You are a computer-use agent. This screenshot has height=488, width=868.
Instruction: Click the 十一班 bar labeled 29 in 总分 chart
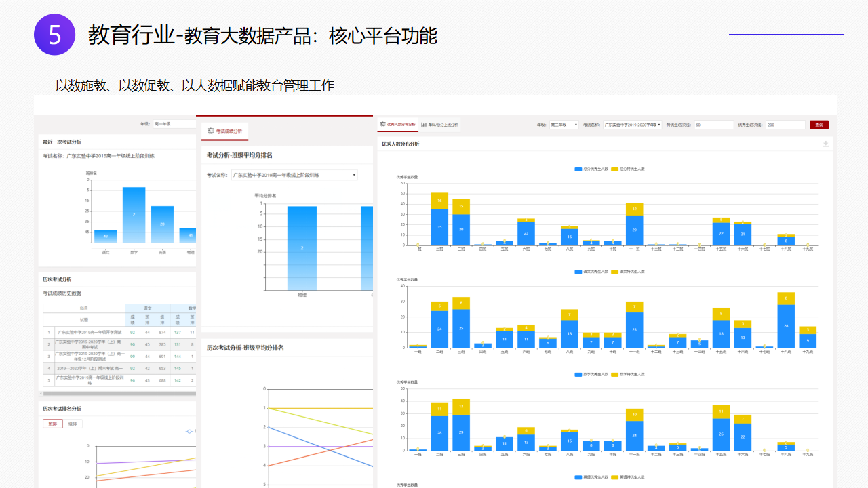(x=635, y=230)
